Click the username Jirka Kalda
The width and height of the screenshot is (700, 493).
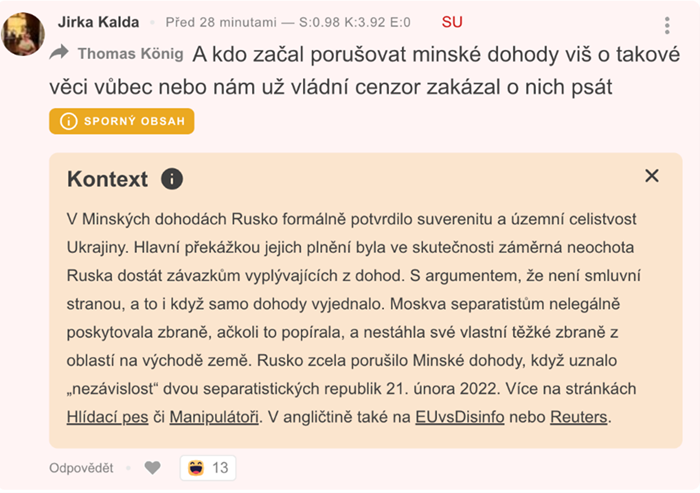(x=98, y=22)
